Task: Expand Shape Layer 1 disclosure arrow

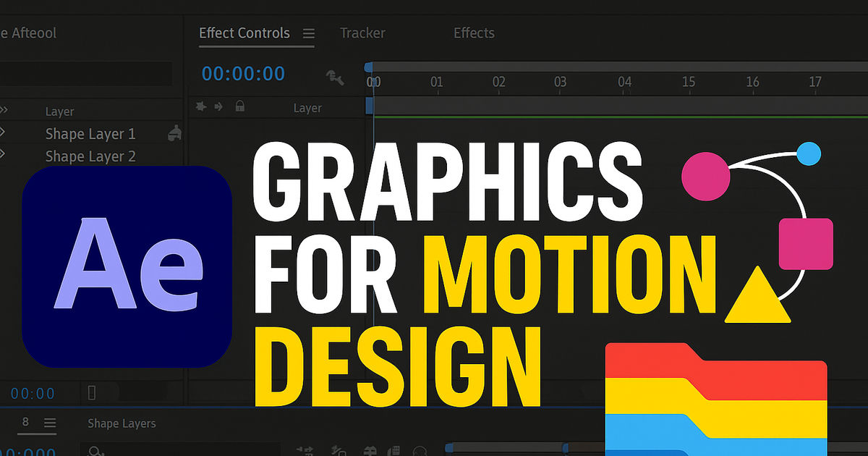Action: pos(2,132)
